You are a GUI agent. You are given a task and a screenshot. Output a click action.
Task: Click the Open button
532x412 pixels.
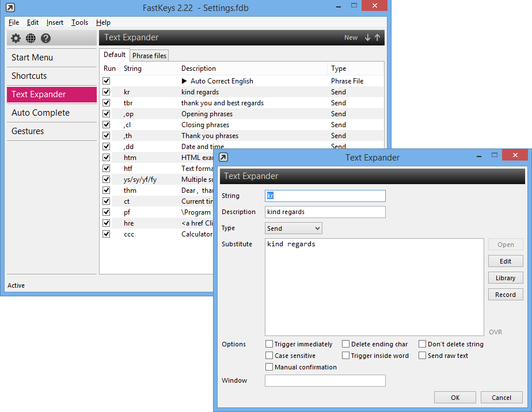coord(506,245)
